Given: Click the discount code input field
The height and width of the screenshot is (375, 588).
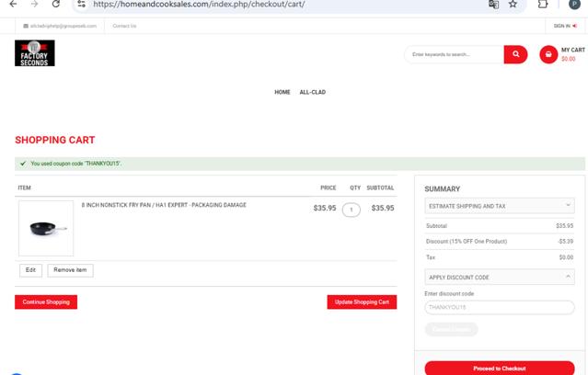Looking at the screenshot, I should 500,307.
